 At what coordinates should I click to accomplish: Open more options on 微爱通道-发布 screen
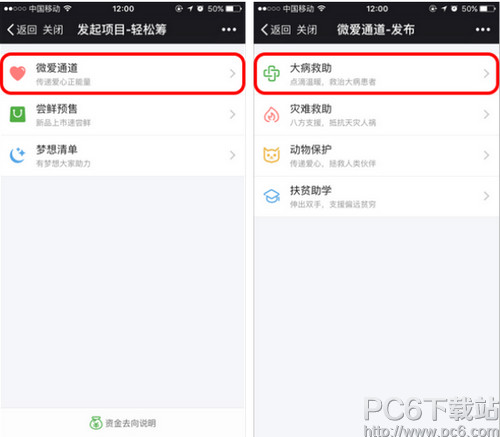[483, 30]
